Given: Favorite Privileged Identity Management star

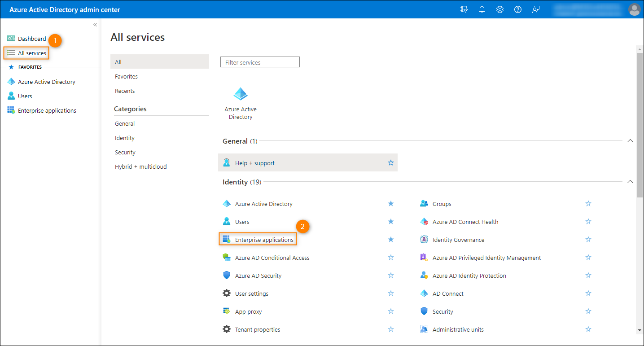Looking at the screenshot, I should click(x=588, y=258).
